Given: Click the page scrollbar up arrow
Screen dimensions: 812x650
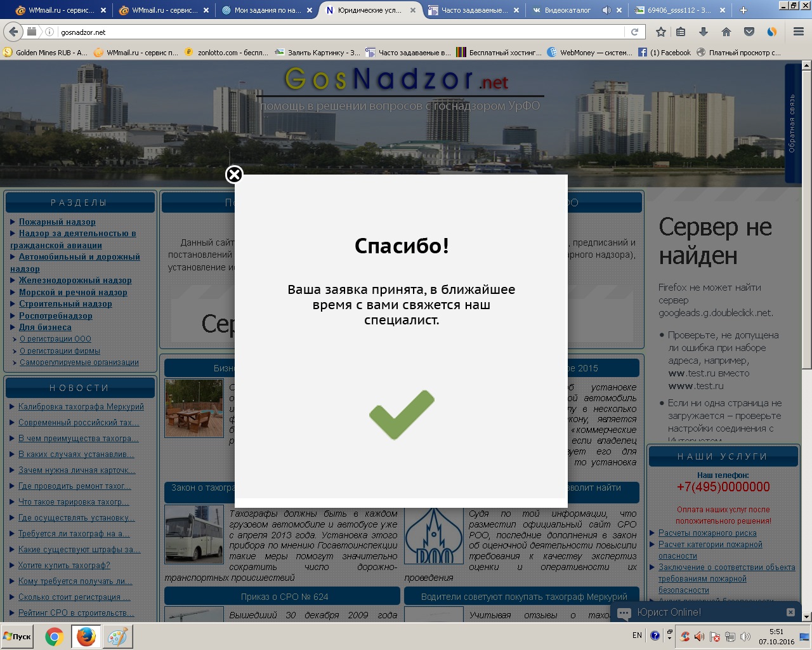Looking at the screenshot, I should [x=806, y=65].
